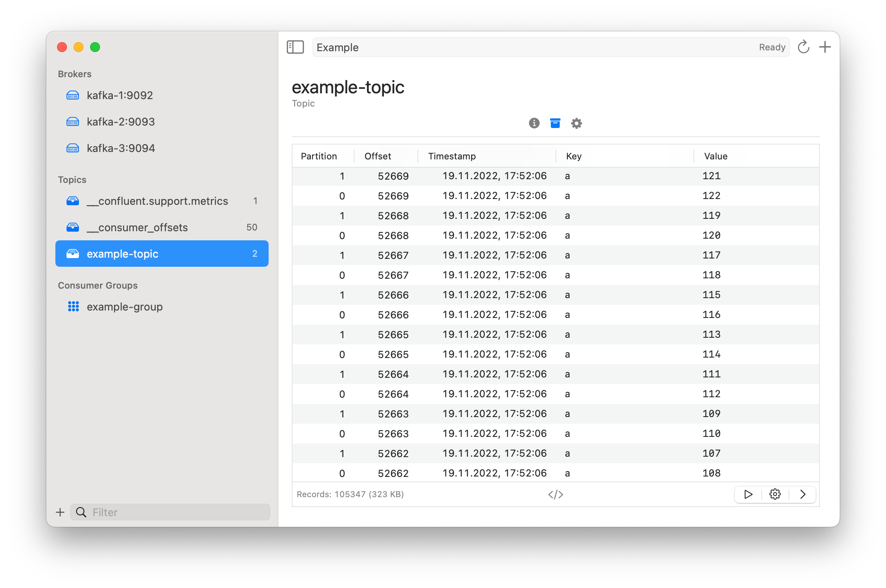Click the refresh arrow icon

803,47
